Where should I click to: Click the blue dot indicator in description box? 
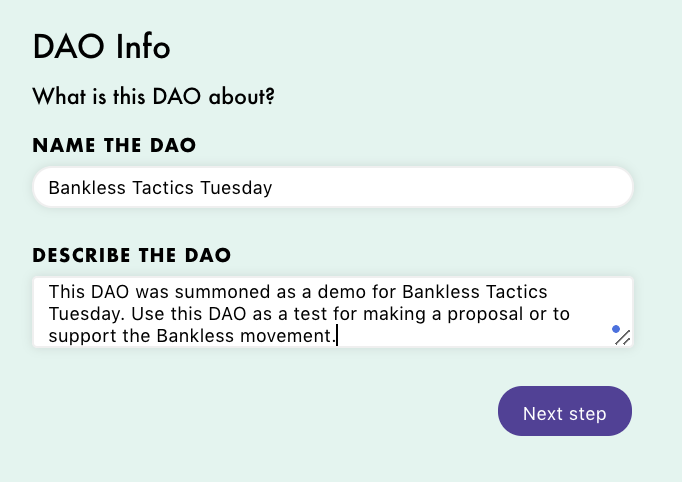[x=616, y=329]
